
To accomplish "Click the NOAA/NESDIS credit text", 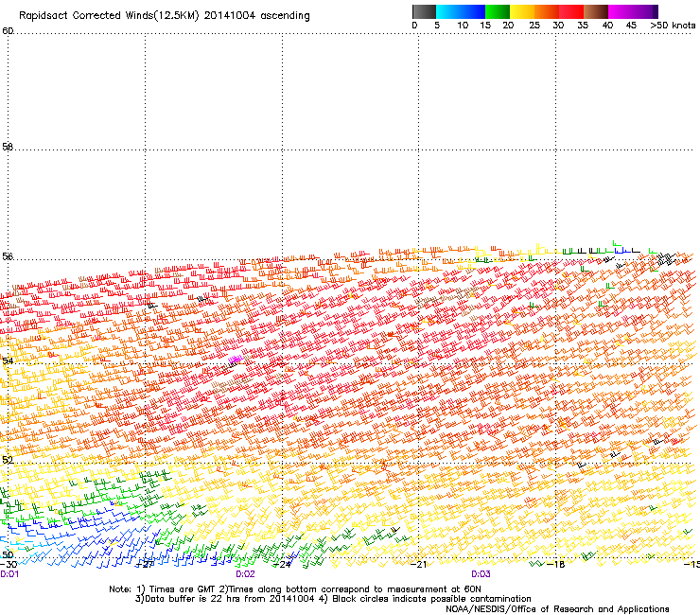I will click(x=557, y=608).
